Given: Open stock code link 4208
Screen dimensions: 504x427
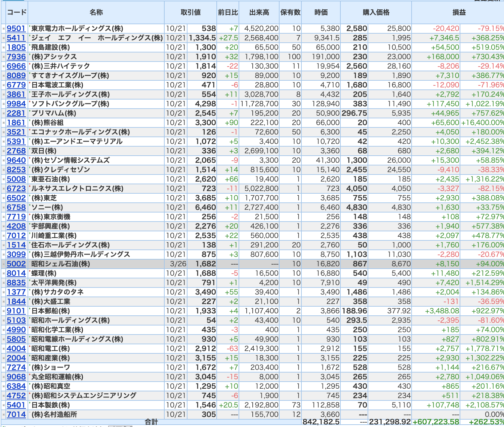Looking at the screenshot, I should pyautogui.click(x=16, y=226).
